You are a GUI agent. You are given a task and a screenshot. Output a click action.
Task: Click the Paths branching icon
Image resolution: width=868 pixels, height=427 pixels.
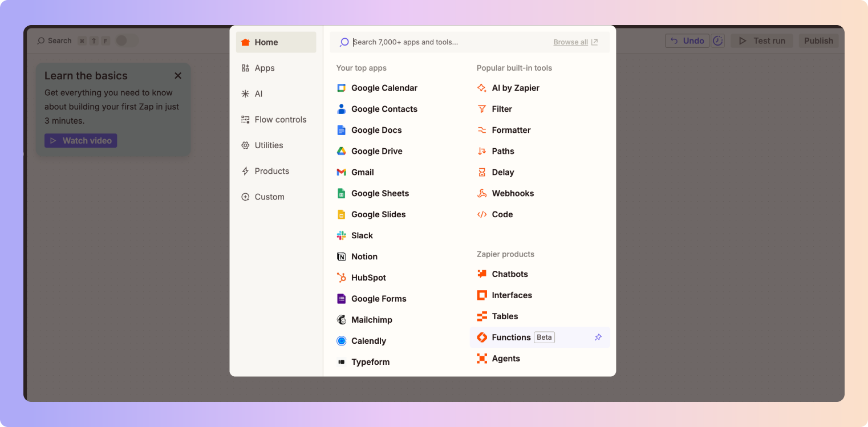coord(482,151)
